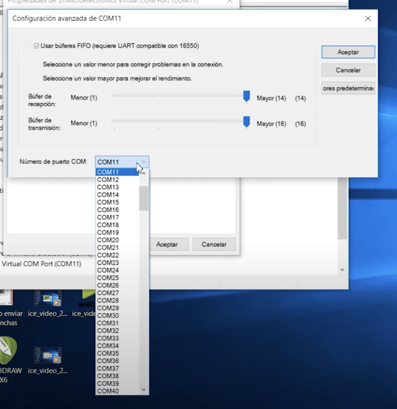Select COM27 in the port list
Screen dimensions: 397x409
pyautogui.click(x=117, y=293)
